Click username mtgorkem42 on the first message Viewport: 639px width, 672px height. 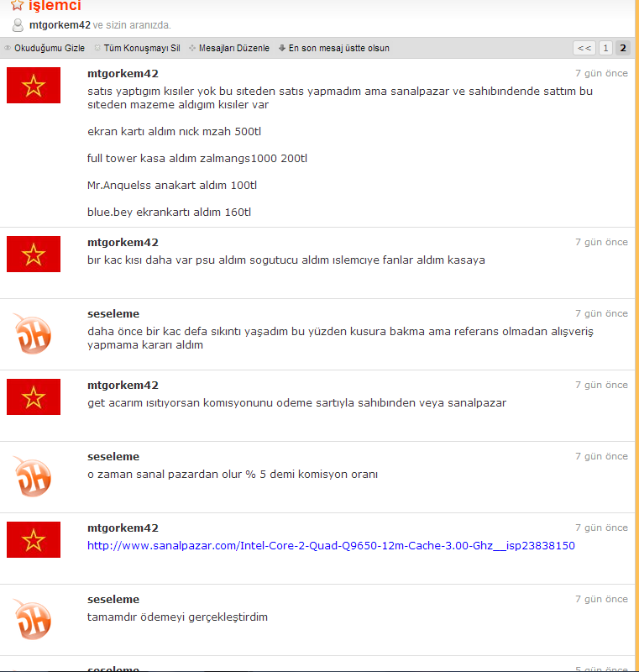tap(123, 74)
